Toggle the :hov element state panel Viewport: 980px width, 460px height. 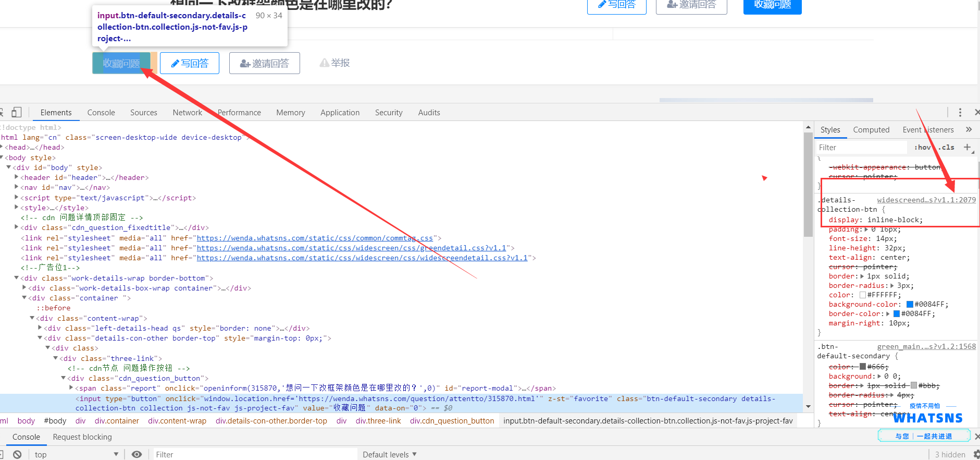click(923, 148)
